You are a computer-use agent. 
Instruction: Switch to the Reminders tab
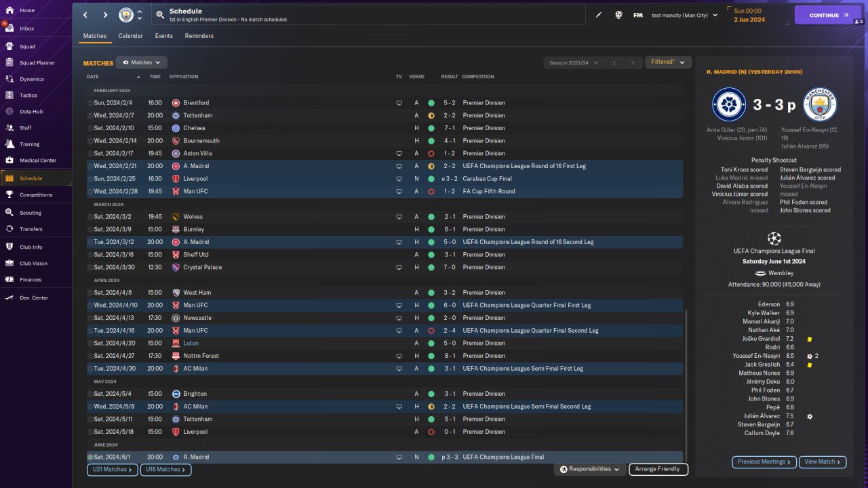pos(199,36)
